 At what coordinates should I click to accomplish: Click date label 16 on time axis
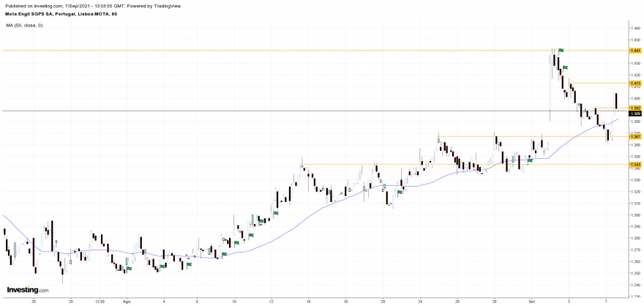(308, 301)
